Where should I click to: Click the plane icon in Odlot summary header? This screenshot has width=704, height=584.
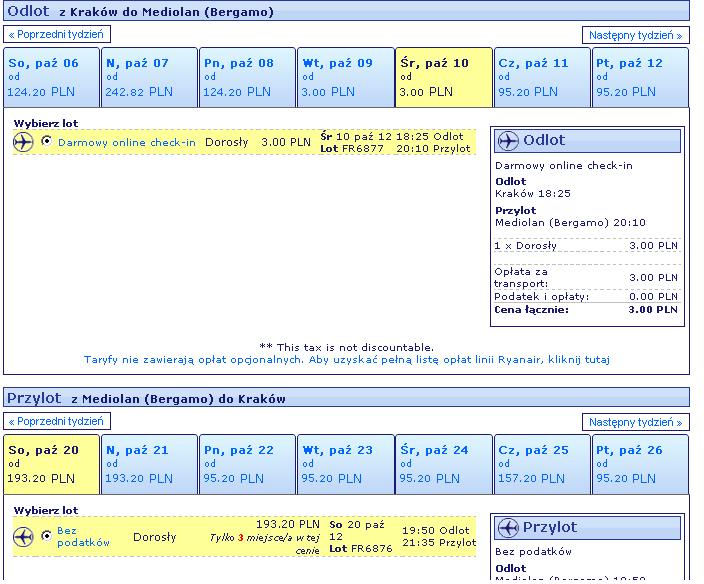pos(508,141)
